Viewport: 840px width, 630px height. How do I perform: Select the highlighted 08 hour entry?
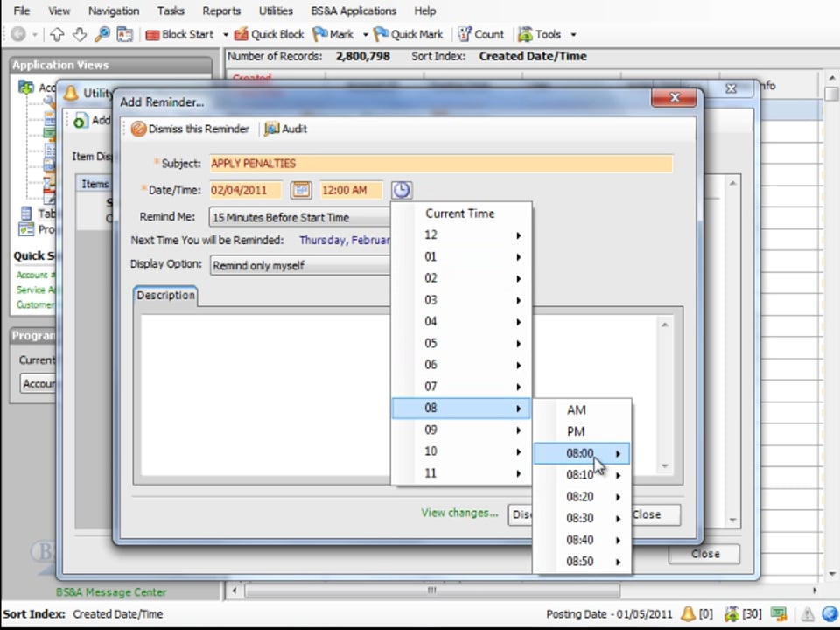(461, 409)
